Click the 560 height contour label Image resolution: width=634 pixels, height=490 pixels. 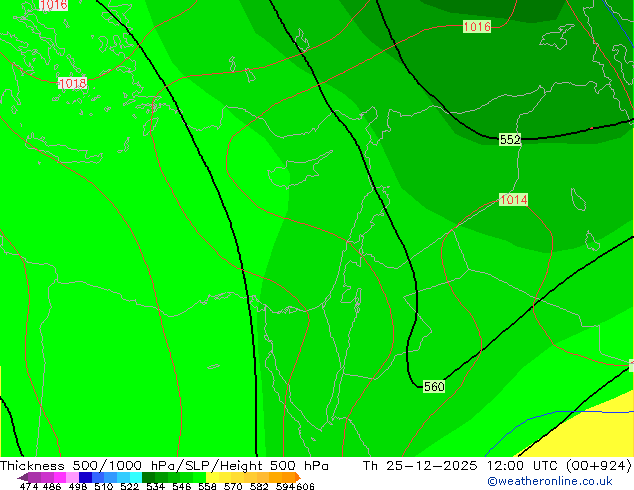(434, 387)
